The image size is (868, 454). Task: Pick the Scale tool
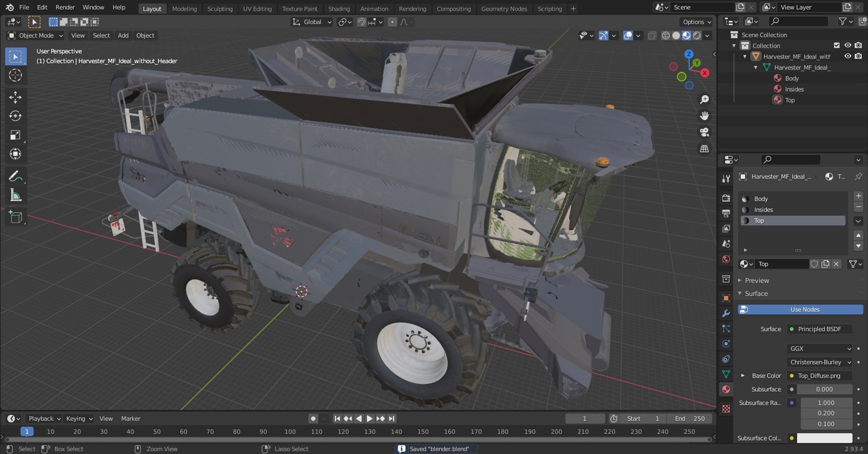(15, 135)
